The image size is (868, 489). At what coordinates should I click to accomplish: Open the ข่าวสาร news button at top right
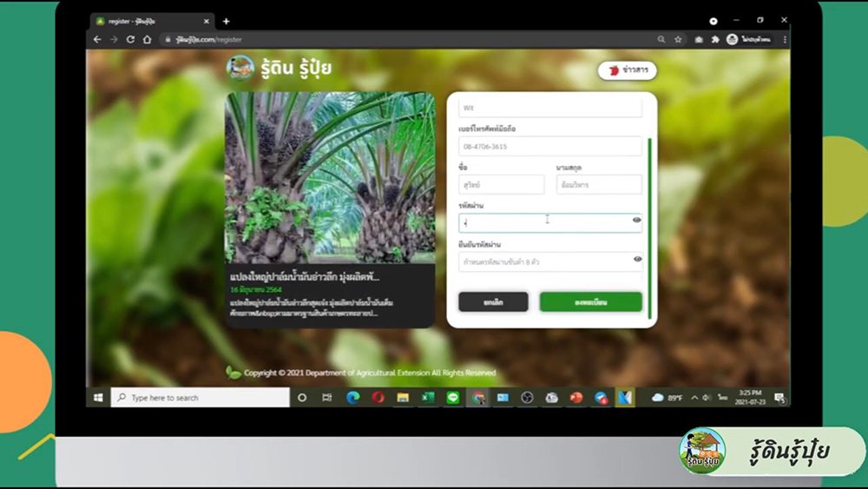pyautogui.click(x=627, y=71)
